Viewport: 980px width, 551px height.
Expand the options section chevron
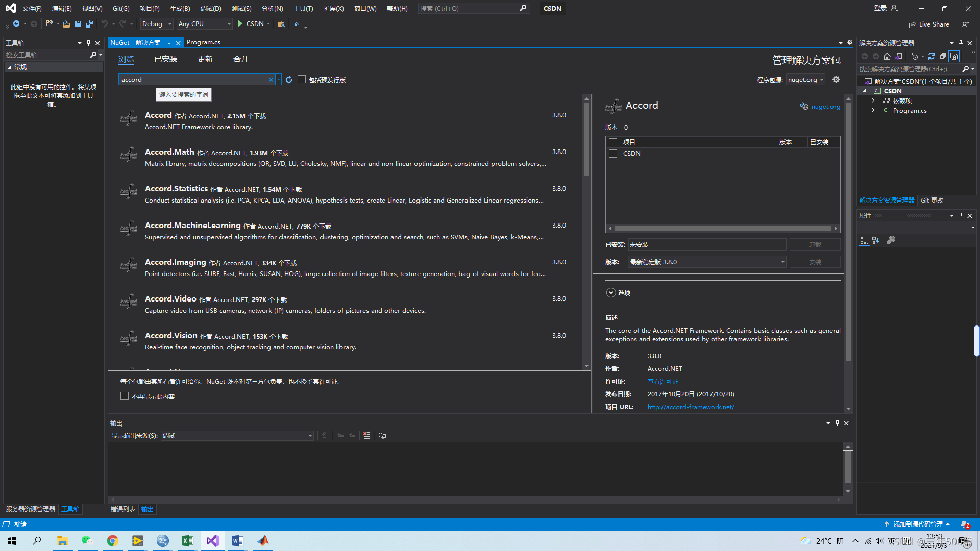611,293
